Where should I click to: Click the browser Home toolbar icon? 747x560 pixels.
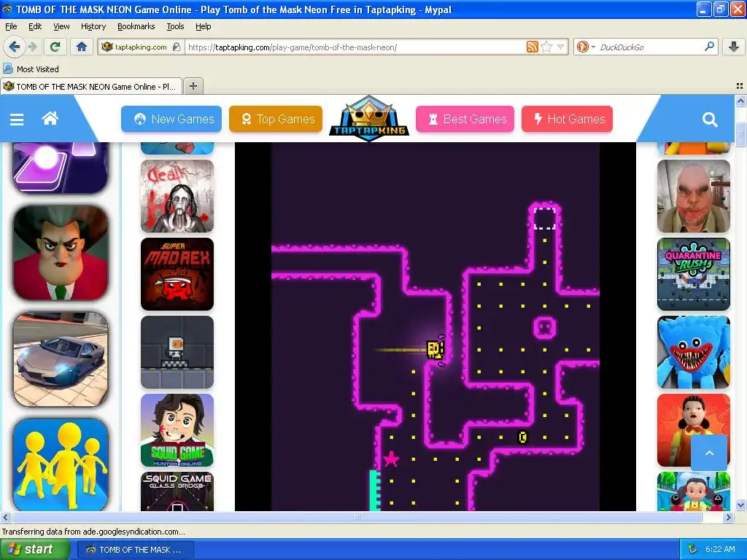click(82, 47)
